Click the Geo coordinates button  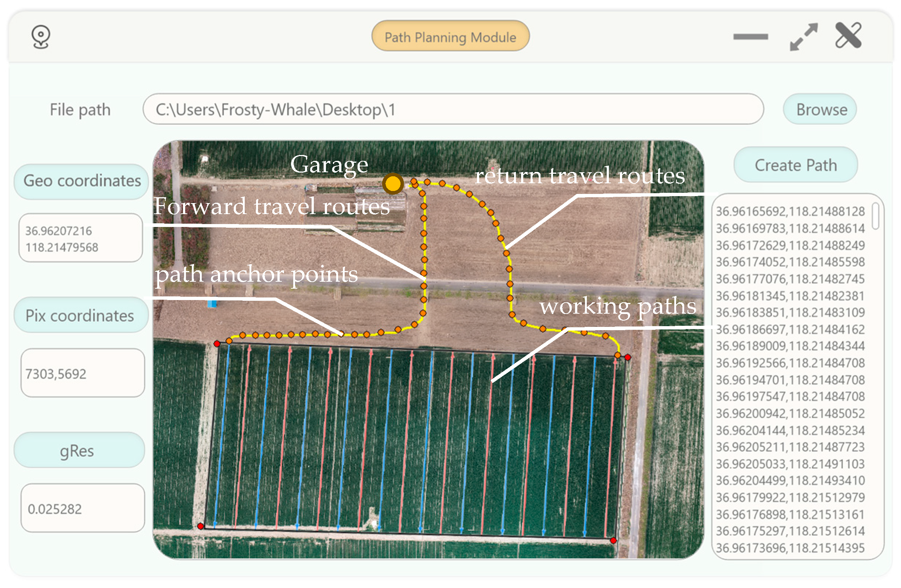[82, 181]
